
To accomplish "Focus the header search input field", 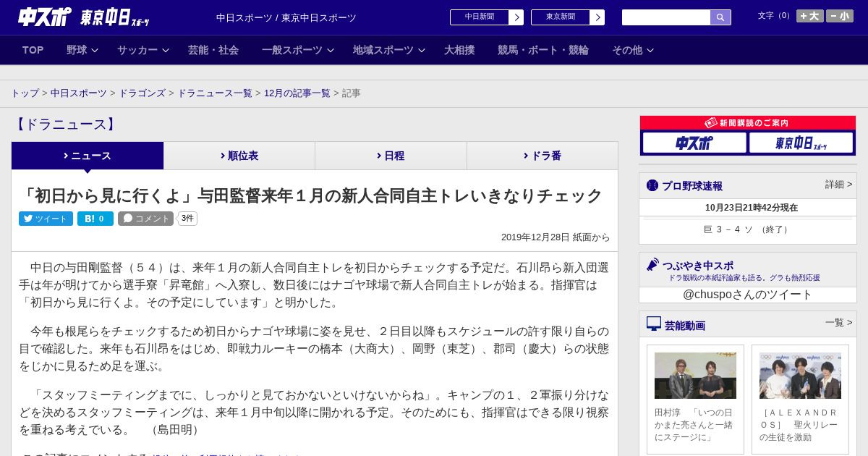I will pos(666,17).
